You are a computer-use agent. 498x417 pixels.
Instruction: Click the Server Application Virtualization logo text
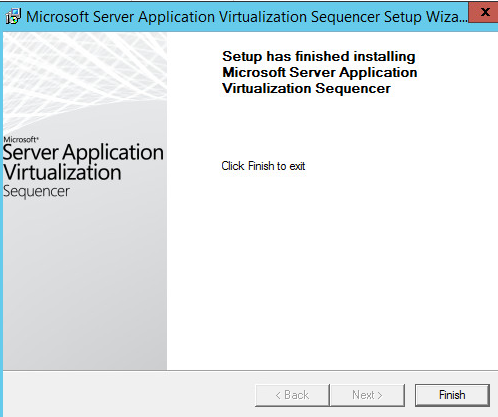tap(83, 162)
